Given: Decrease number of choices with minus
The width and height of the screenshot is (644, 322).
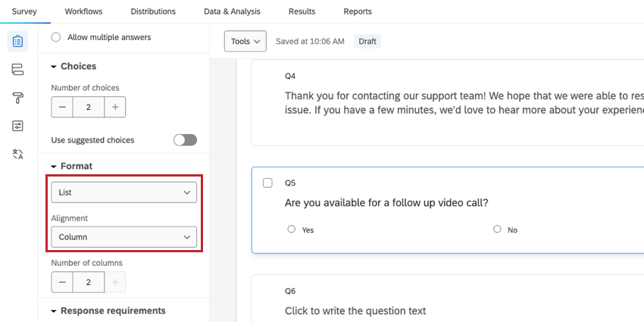Looking at the screenshot, I should coord(62,108).
